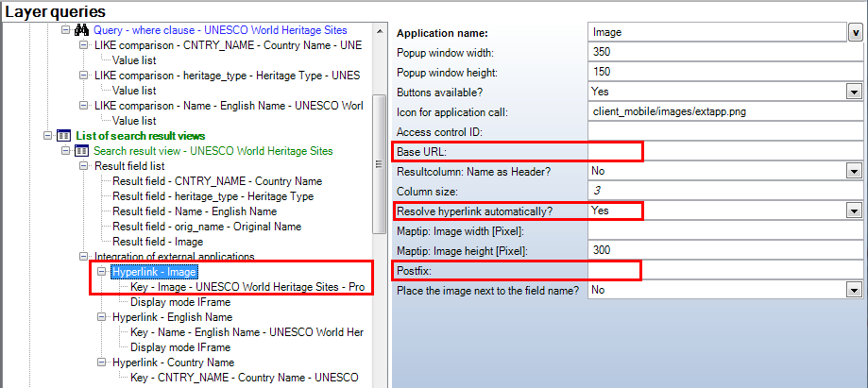
Task: Select Hyperlink - Image tree item
Action: coord(155,272)
